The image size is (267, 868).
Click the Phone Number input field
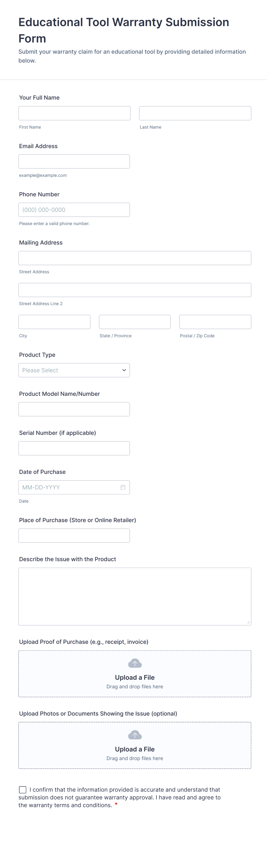[74, 210]
